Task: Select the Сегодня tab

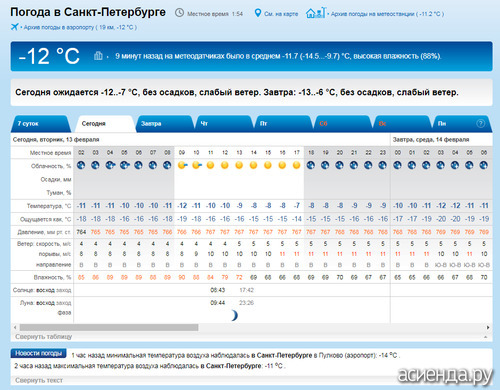Action: 105,124
